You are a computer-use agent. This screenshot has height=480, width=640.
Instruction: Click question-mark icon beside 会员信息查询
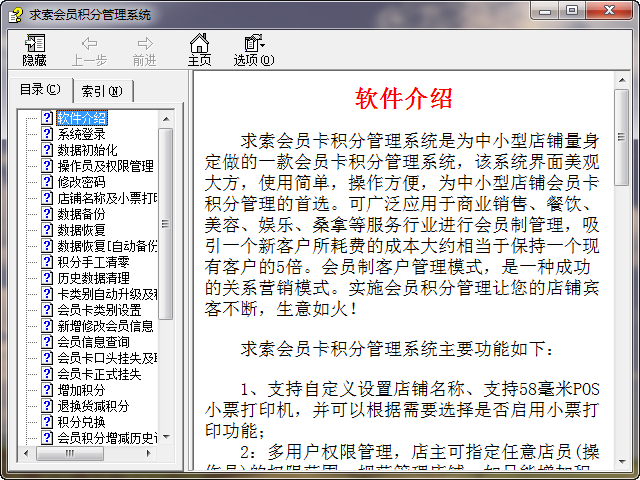tap(47, 342)
